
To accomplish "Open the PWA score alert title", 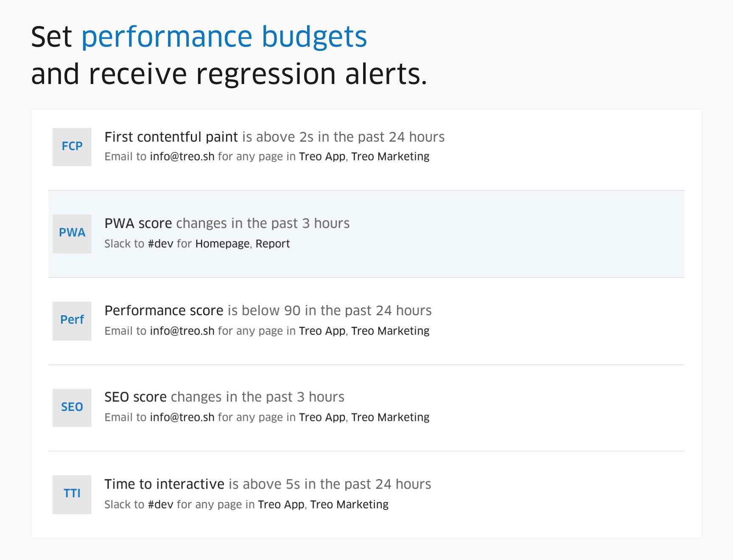I will (138, 224).
